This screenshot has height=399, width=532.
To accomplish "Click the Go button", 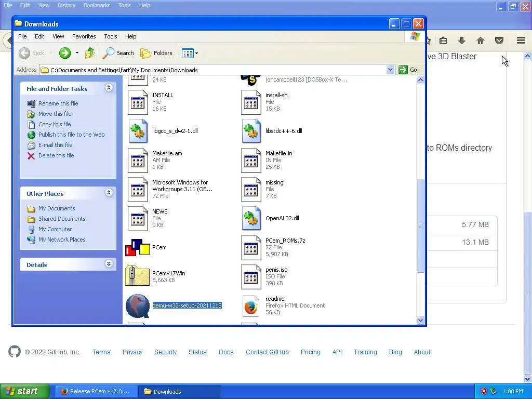I will tap(408, 70).
